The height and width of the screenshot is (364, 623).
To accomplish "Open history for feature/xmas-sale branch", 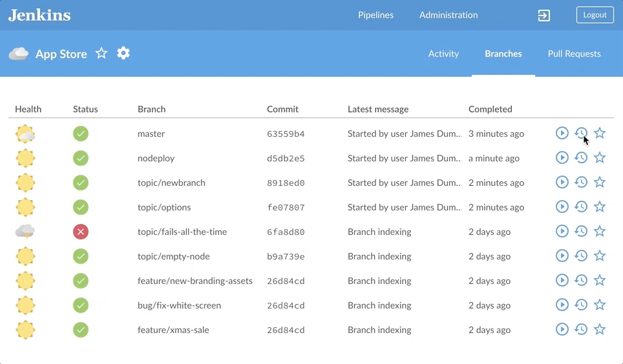I will point(581,329).
